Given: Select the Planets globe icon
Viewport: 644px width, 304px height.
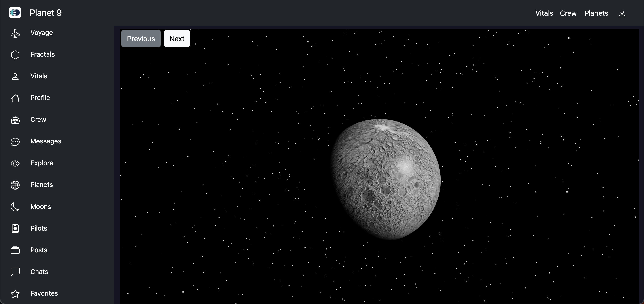Looking at the screenshot, I should click(15, 185).
